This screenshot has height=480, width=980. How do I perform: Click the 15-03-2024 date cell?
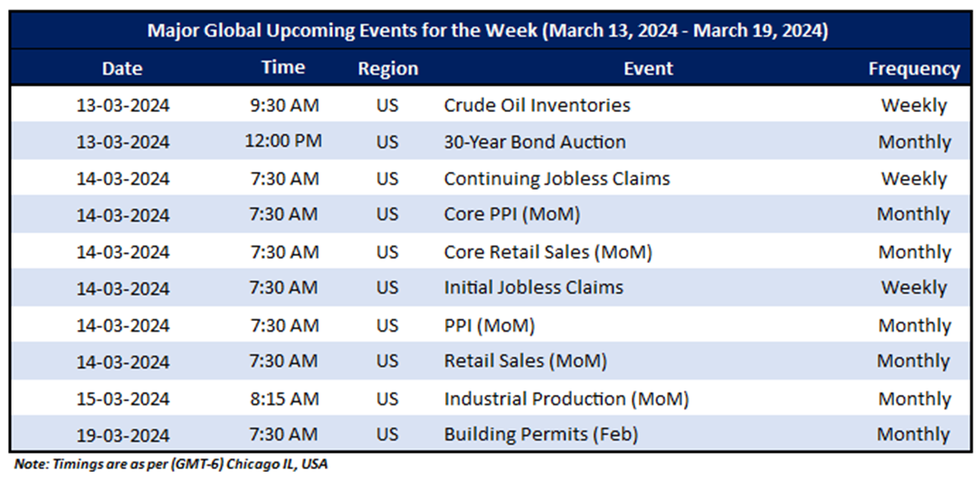tap(122, 399)
